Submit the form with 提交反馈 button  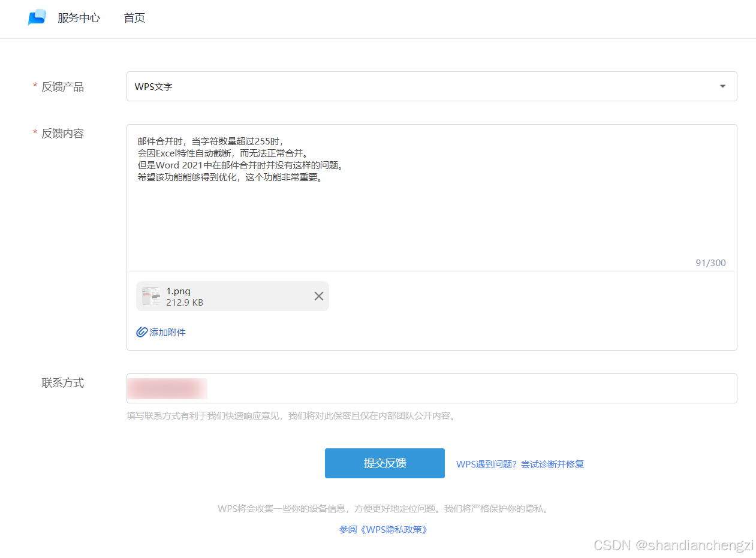point(385,463)
